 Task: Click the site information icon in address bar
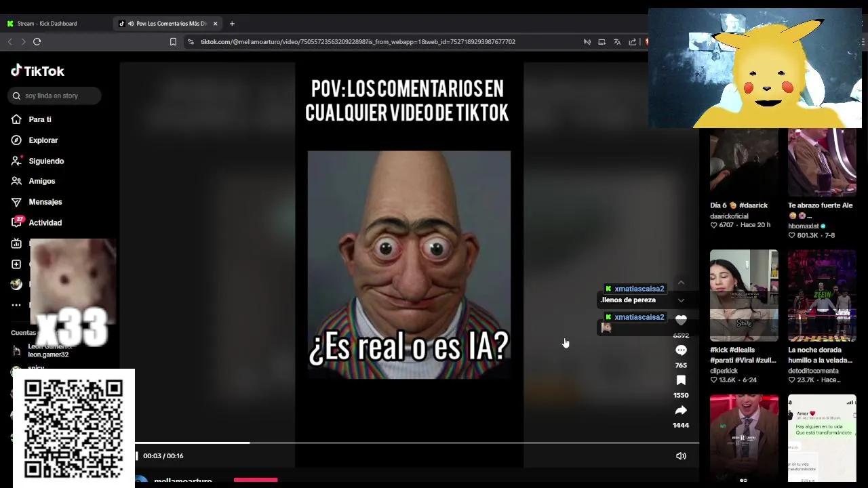[191, 42]
